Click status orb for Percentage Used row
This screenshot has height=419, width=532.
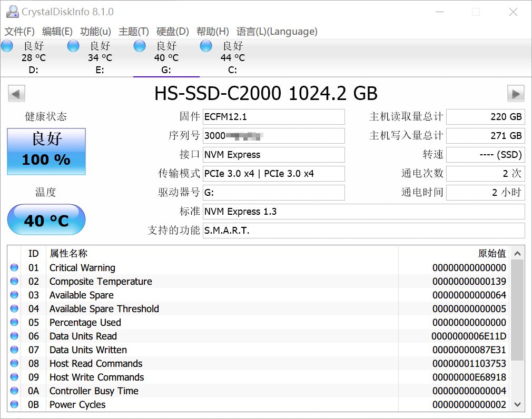14,323
